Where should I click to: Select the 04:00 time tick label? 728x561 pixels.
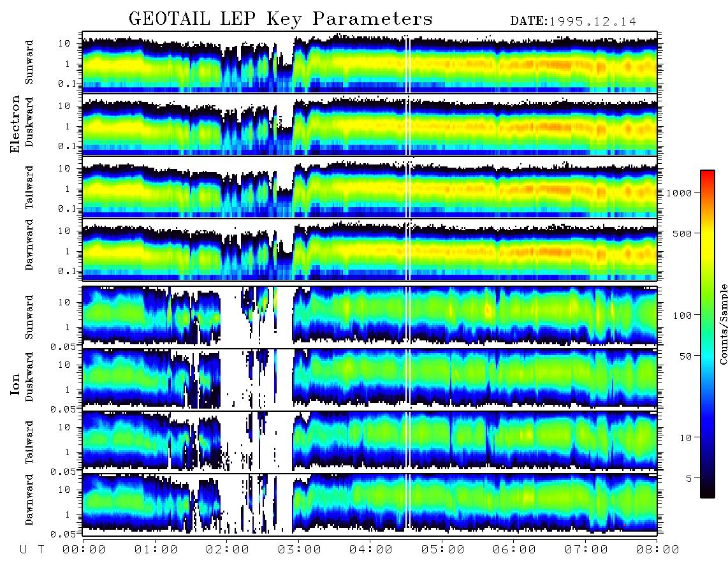(371, 550)
